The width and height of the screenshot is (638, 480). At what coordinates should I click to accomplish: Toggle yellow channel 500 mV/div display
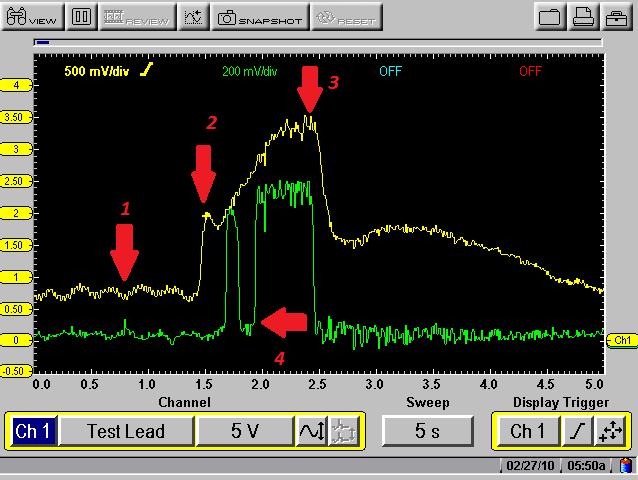click(x=109, y=71)
